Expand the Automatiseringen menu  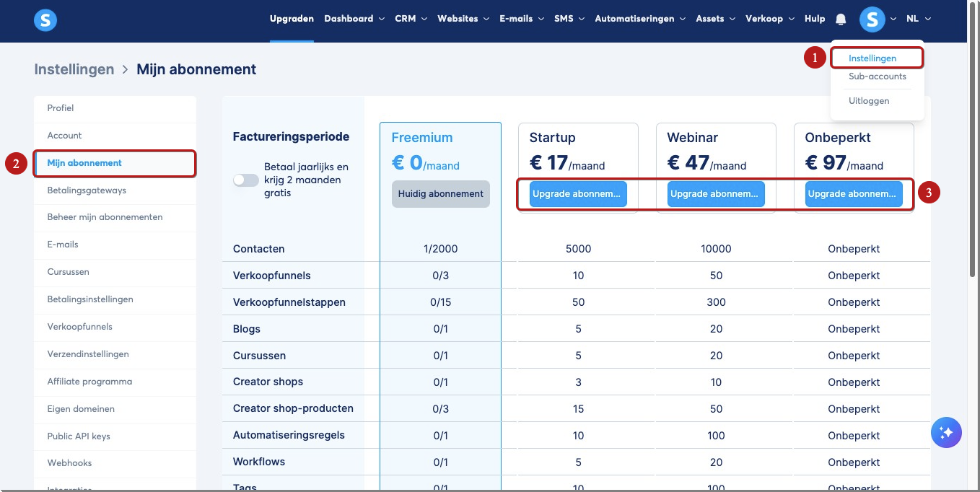(640, 19)
